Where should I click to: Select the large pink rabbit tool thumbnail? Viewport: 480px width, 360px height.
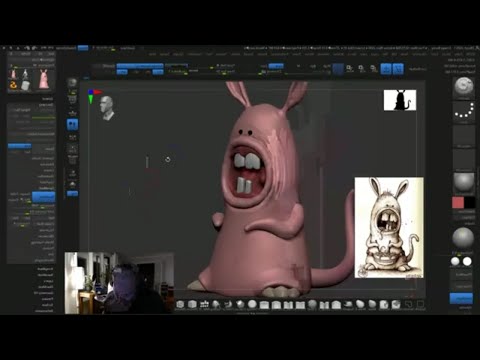coord(43,79)
